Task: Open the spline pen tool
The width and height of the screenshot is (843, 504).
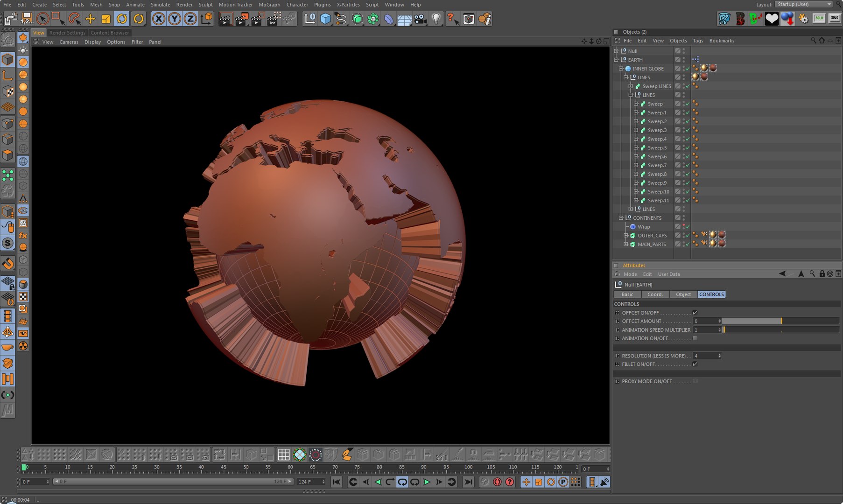Action: [341, 19]
